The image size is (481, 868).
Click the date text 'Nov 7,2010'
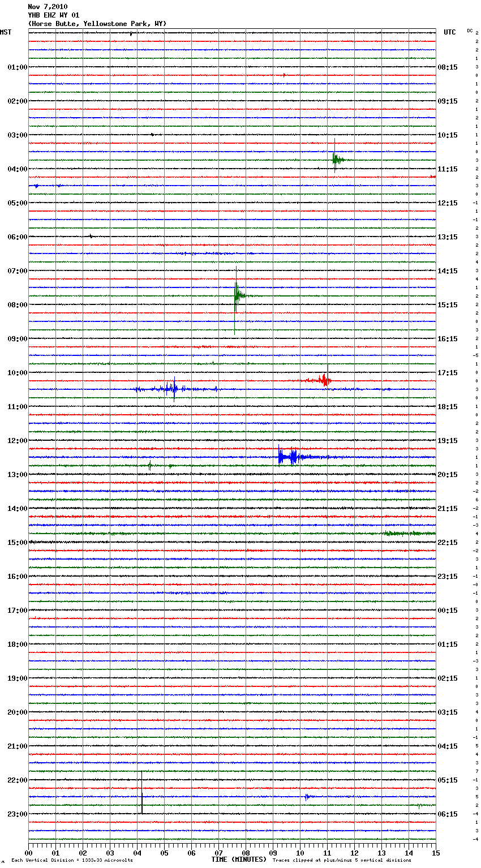48,7
